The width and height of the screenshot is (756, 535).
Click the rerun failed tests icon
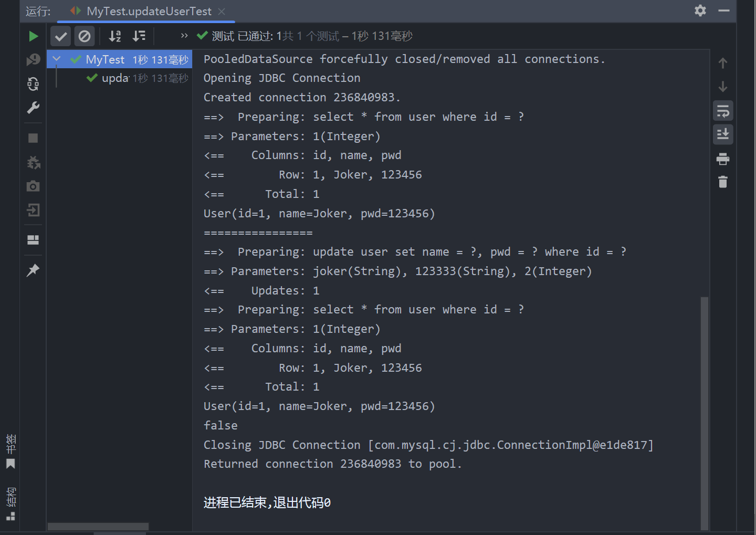pyautogui.click(x=33, y=60)
